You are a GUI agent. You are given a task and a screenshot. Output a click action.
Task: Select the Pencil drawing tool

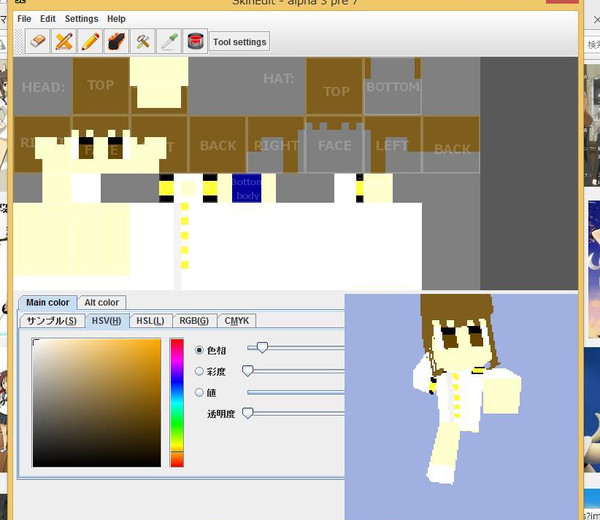(x=90, y=41)
